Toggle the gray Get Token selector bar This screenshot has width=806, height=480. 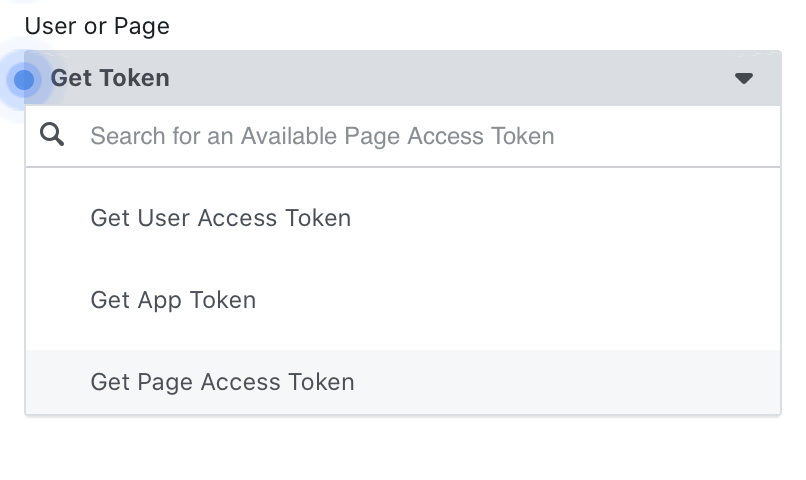pyautogui.click(x=403, y=78)
